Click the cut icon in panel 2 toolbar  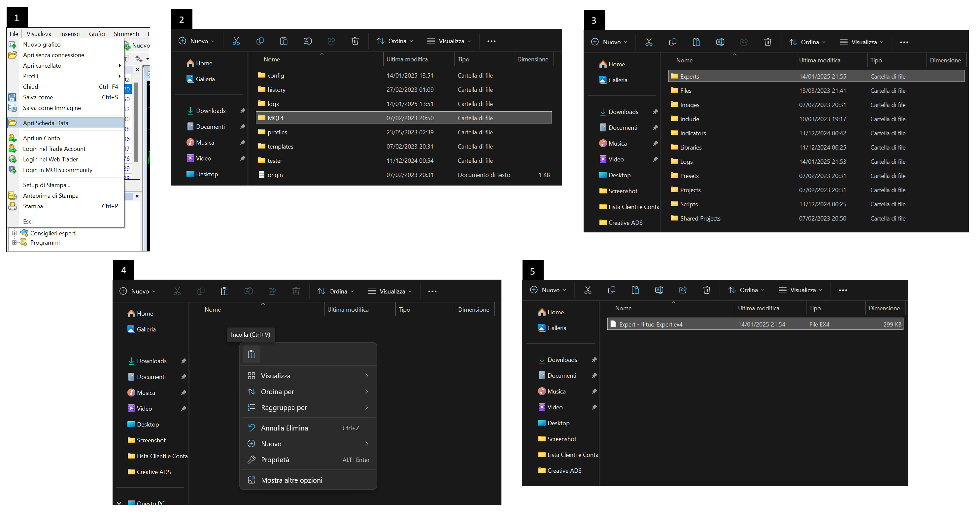(236, 41)
